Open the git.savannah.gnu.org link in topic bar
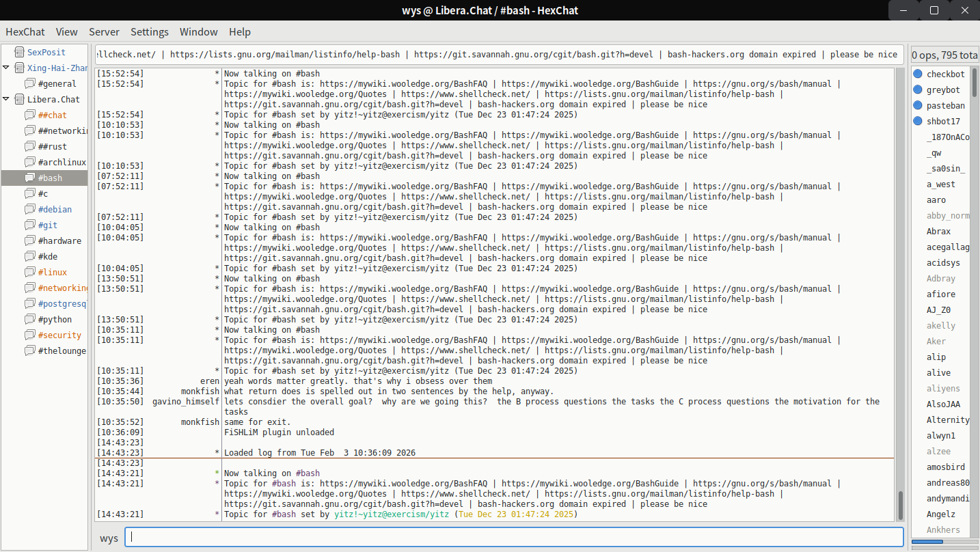Viewport: 980px width, 552px height. click(533, 55)
